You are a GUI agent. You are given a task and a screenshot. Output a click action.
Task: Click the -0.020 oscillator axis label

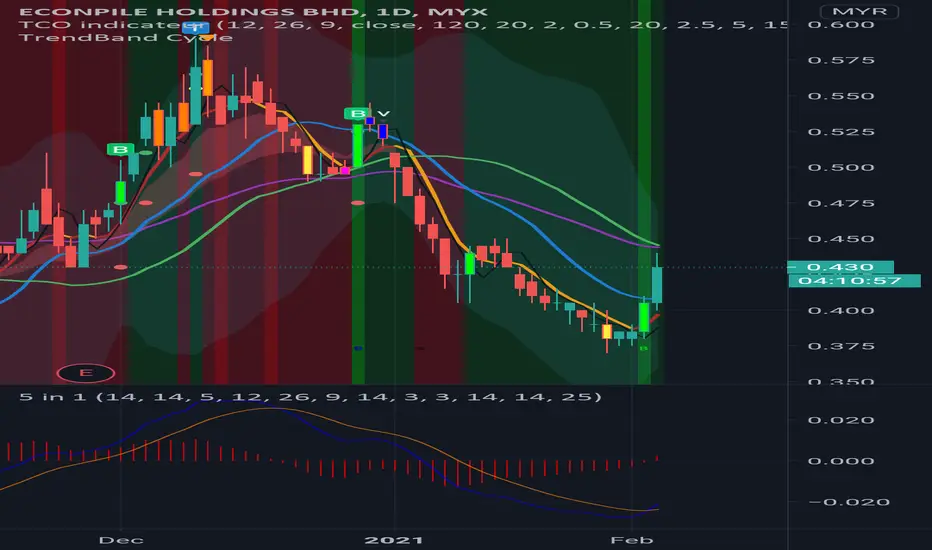(x=848, y=502)
